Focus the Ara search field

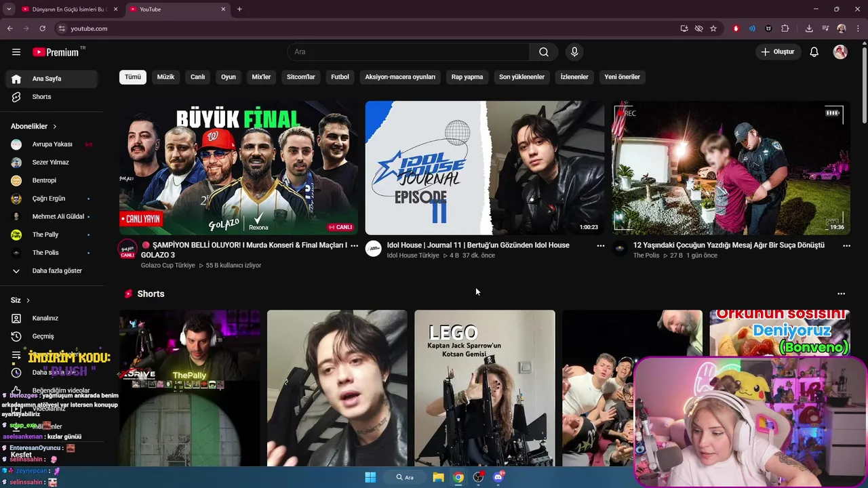coord(408,52)
